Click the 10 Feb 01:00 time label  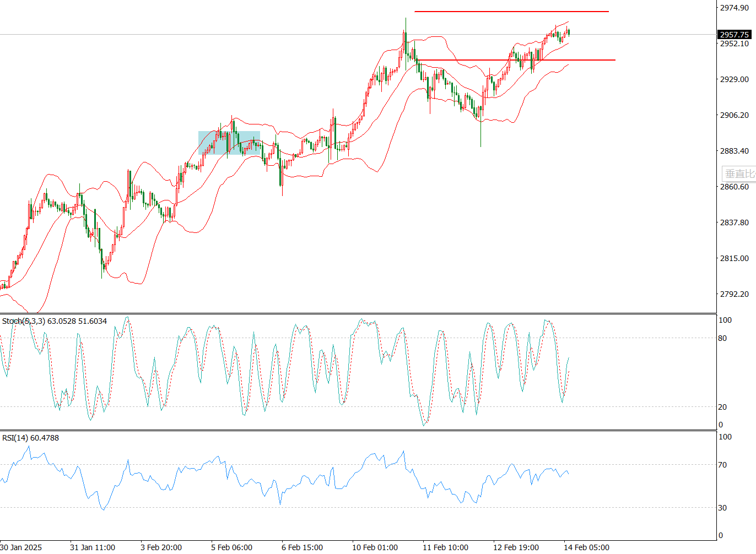click(x=375, y=547)
